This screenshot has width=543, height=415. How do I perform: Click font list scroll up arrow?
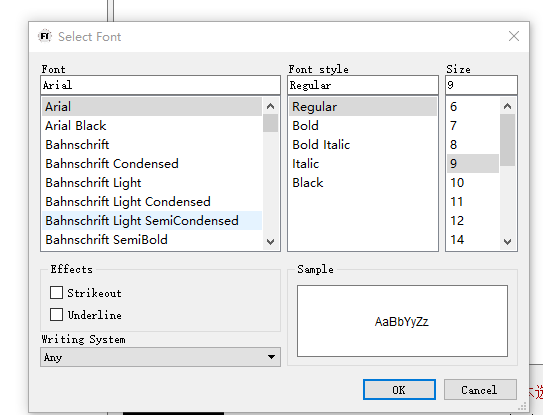coord(270,106)
